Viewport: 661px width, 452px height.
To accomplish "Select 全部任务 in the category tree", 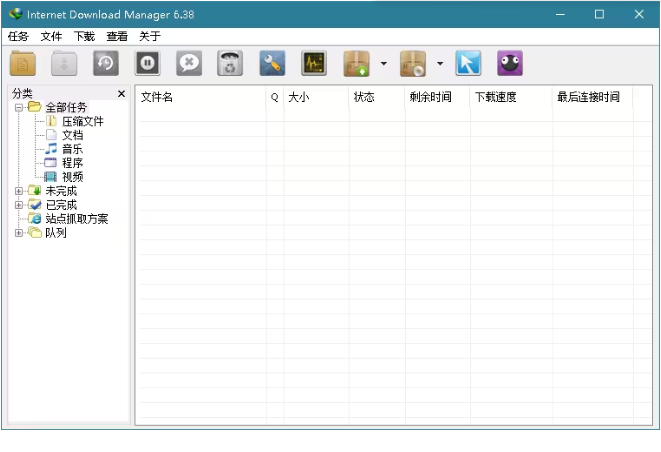I will click(66, 108).
